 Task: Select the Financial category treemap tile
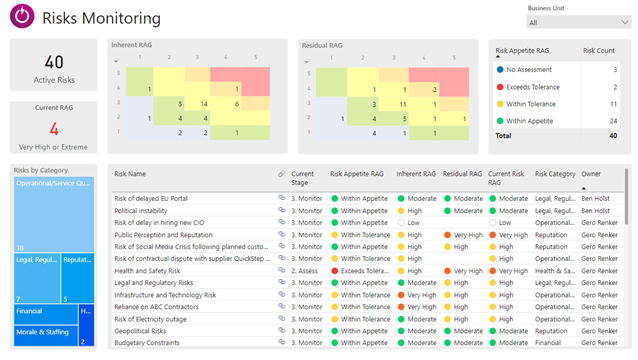(46, 314)
